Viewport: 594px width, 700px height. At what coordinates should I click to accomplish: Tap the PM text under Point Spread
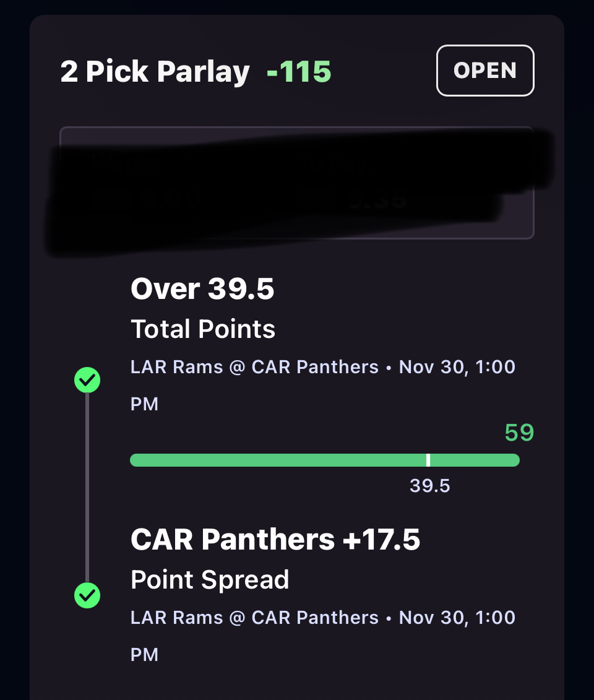click(144, 654)
